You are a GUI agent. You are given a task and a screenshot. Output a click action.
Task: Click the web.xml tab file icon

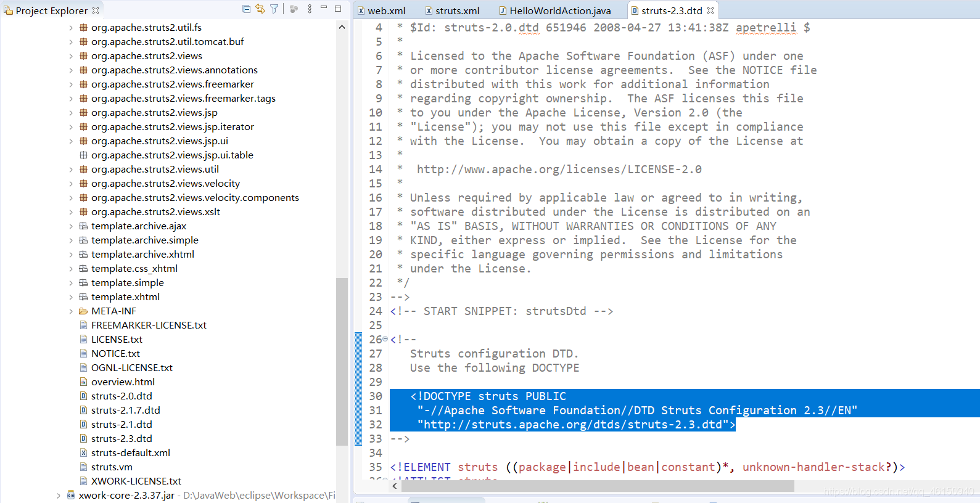tap(361, 10)
